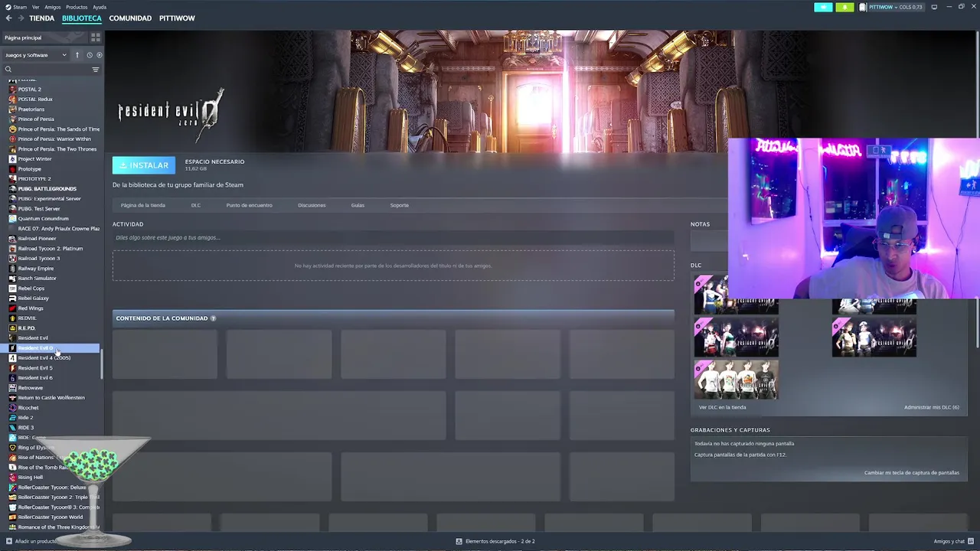Click the Railway Empire game icon

[x=12, y=269]
